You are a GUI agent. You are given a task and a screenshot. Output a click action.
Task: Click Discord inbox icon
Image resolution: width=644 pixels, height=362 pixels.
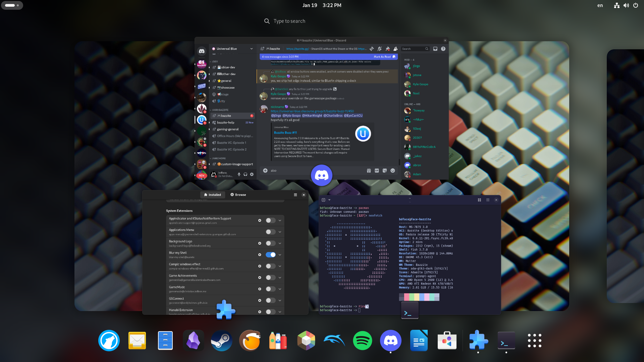point(435,49)
